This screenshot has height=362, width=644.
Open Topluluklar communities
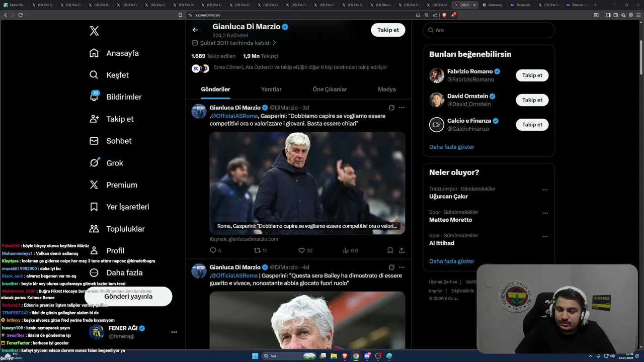(x=117, y=229)
